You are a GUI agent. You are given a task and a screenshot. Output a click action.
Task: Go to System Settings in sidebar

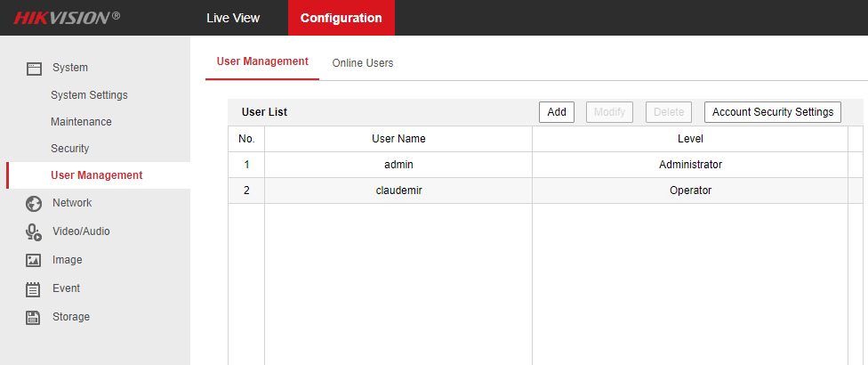pyautogui.click(x=89, y=95)
